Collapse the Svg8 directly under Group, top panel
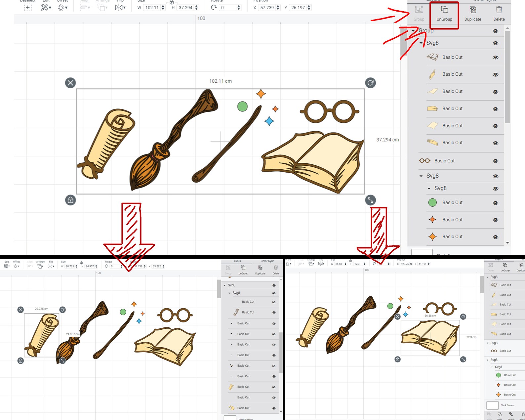This screenshot has width=525, height=420. coord(421,43)
